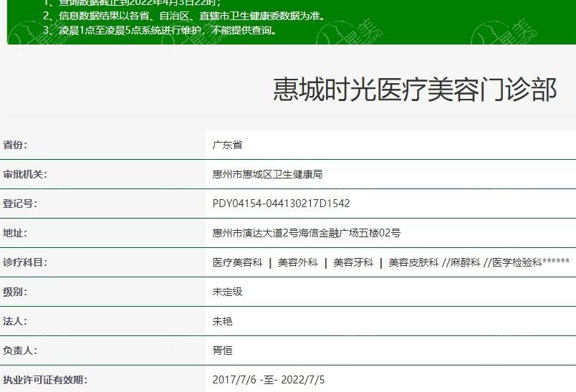Select the 省份 label
The image size is (576, 392).
coord(15,145)
